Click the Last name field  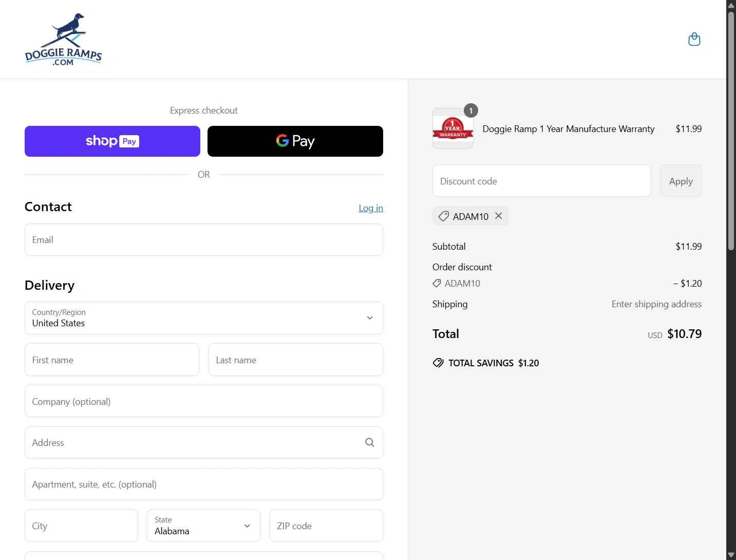point(296,360)
